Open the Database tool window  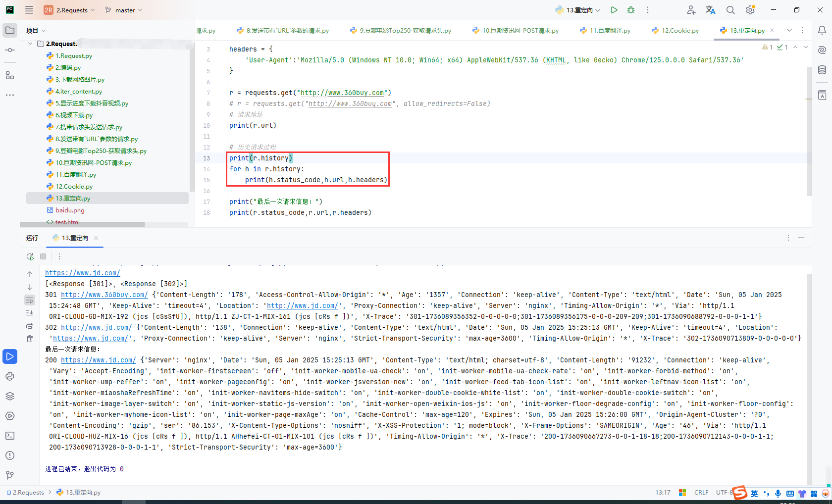[x=822, y=70]
